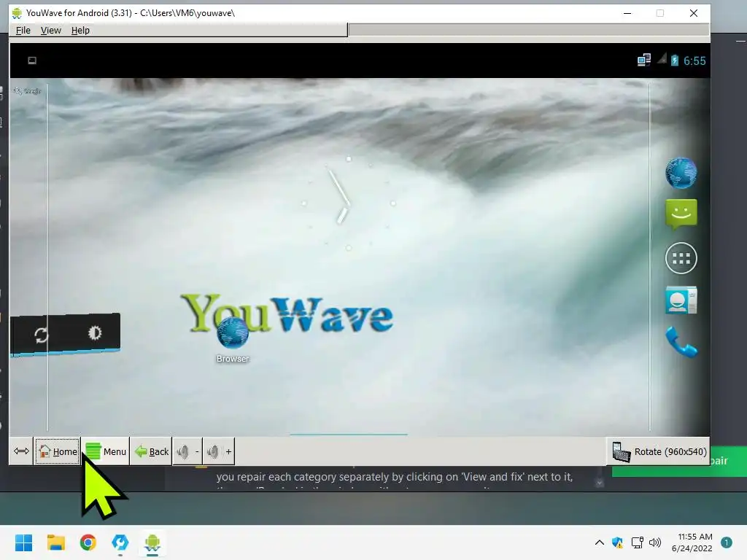Open the File menu

pos(23,30)
